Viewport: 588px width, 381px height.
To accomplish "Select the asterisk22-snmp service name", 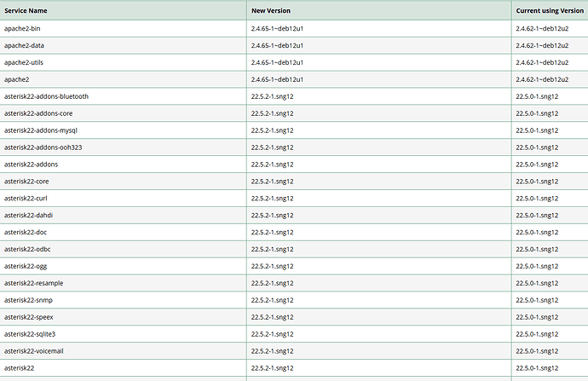I will click(27, 300).
